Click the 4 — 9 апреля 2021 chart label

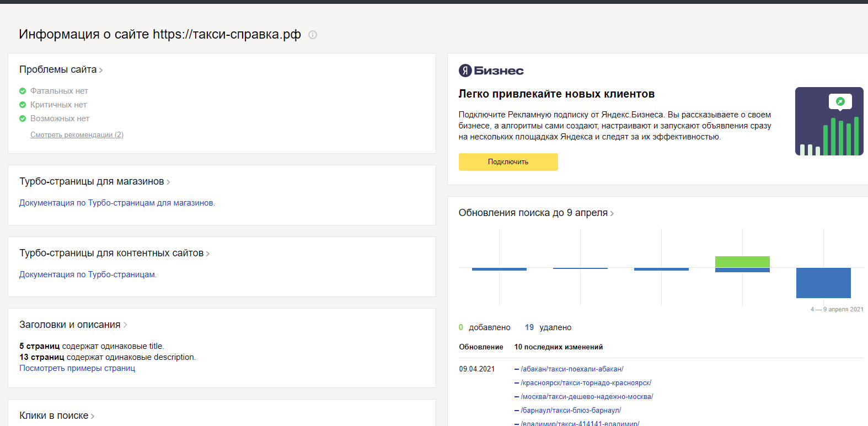837,309
